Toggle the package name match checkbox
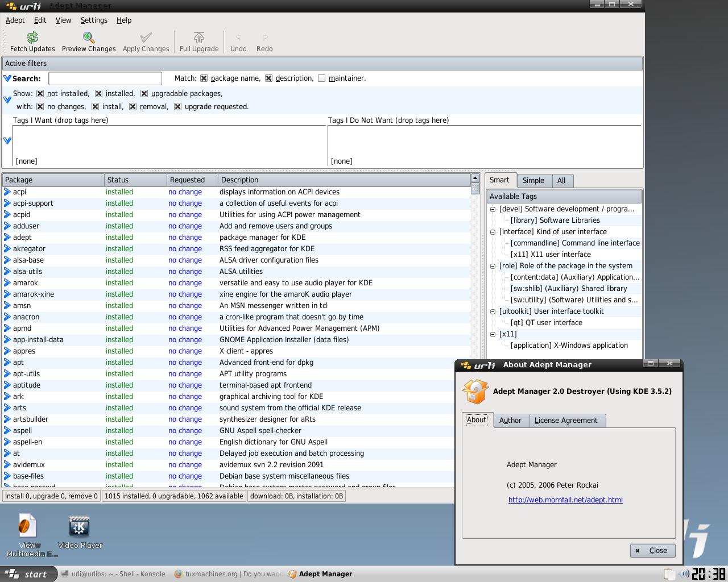 click(204, 78)
